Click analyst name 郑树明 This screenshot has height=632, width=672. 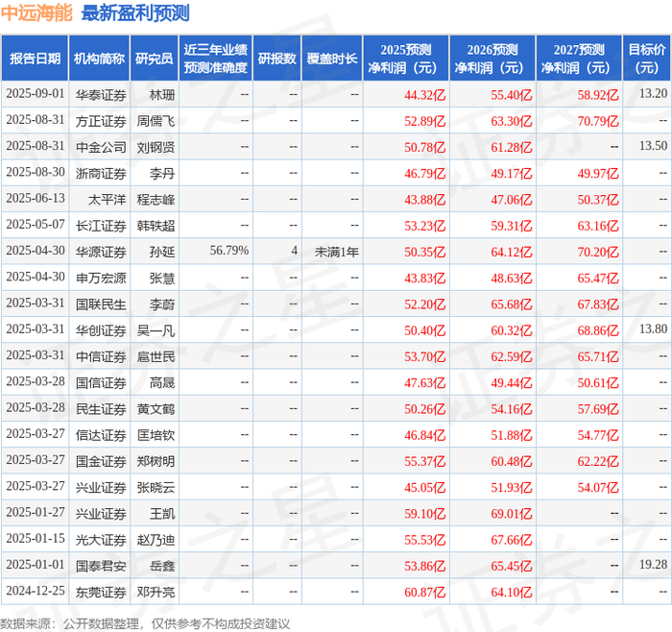[156, 461]
